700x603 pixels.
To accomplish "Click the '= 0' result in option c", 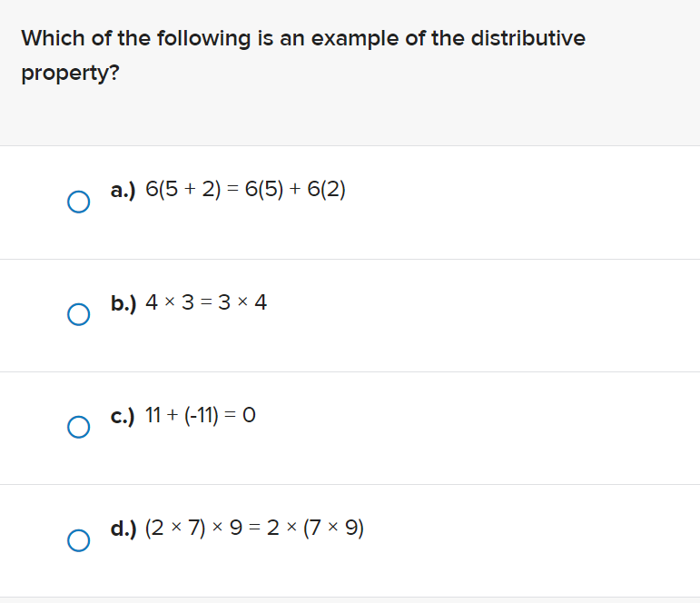I will coord(240,415).
